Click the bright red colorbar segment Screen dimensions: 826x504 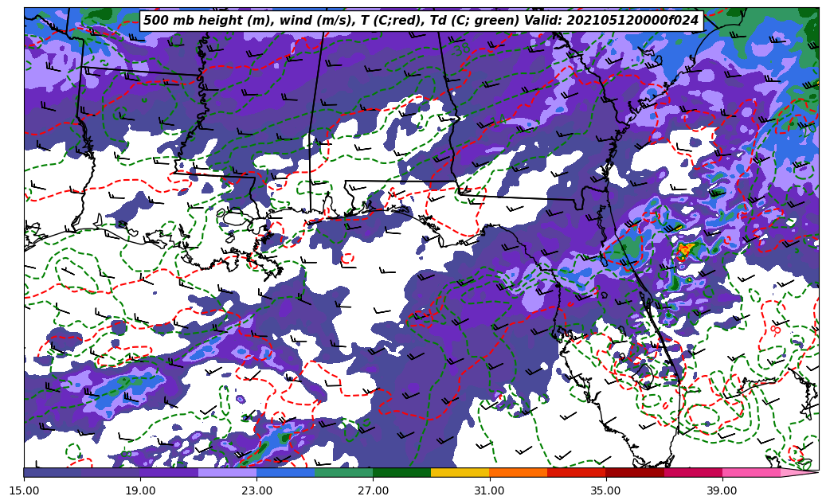pos(577,472)
